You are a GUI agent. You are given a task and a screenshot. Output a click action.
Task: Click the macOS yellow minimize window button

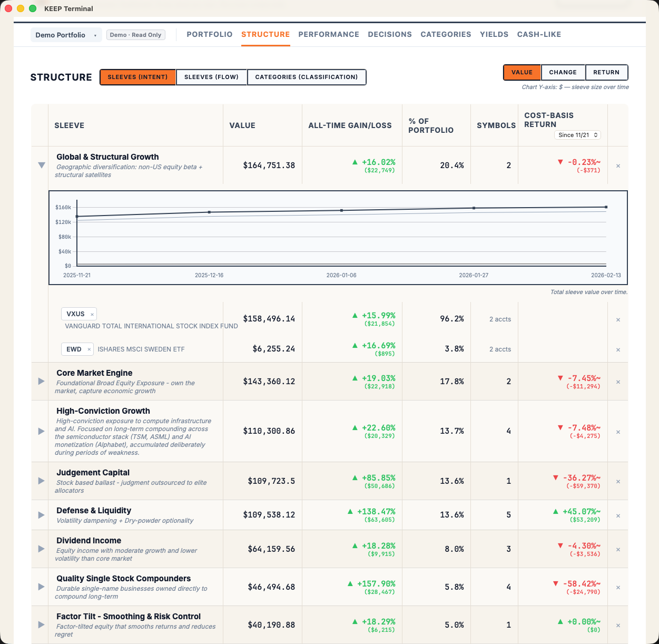[x=21, y=8]
